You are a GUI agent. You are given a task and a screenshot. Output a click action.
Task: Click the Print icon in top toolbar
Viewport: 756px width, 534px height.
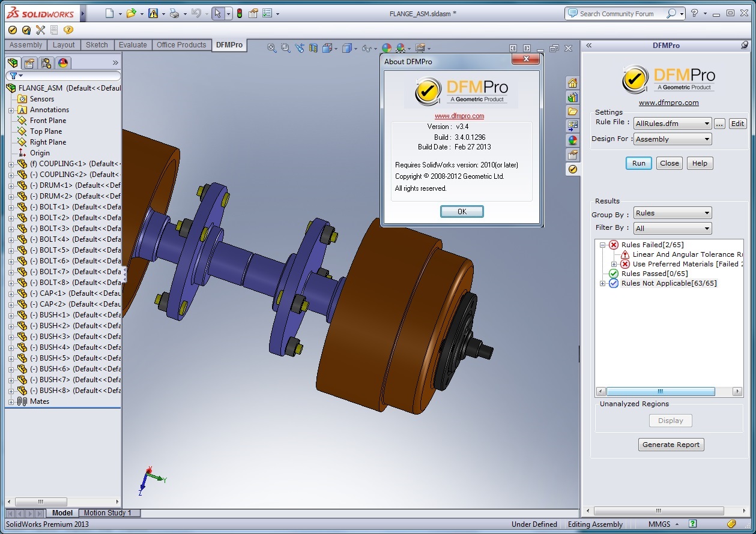point(174,13)
